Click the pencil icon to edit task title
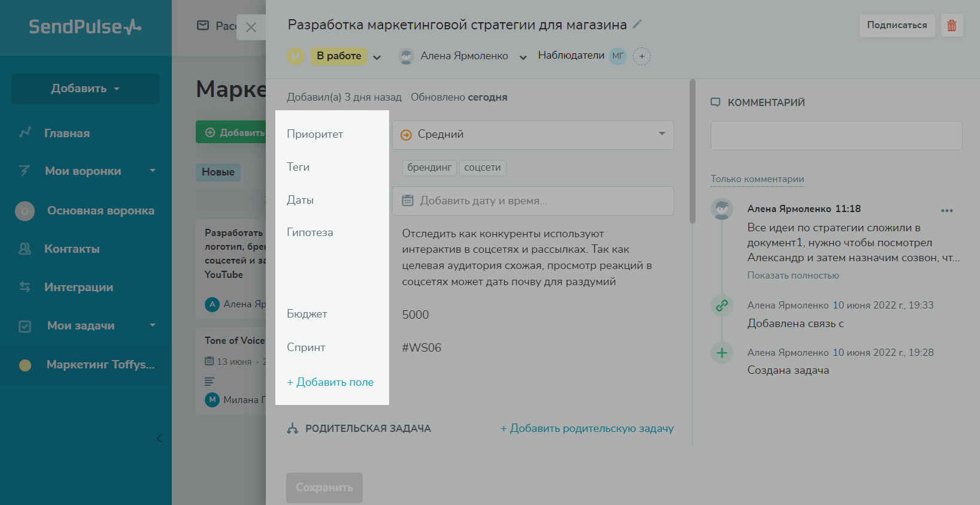This screenshot has height=505, width=980. coord(637,25)
